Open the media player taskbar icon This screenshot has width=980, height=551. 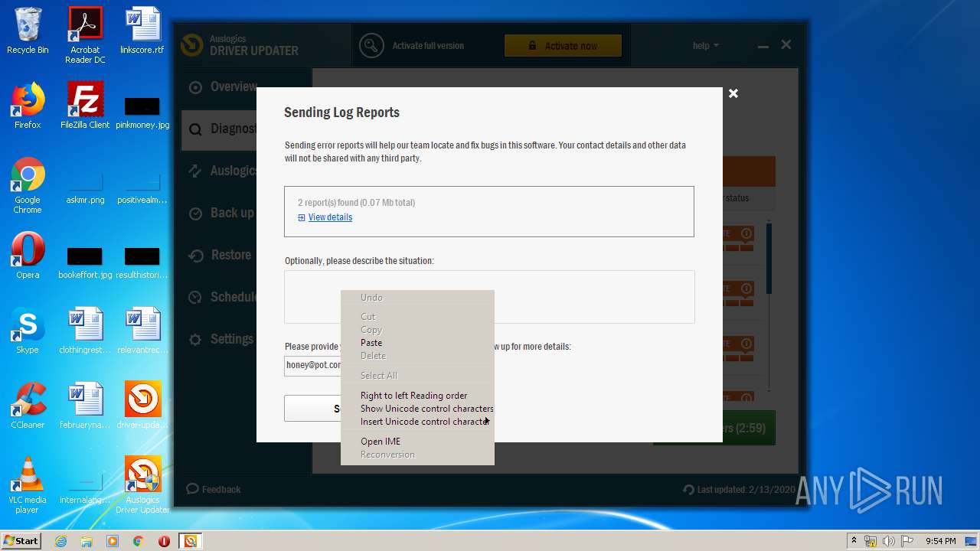pyautogui.click(x=113, y=541)
